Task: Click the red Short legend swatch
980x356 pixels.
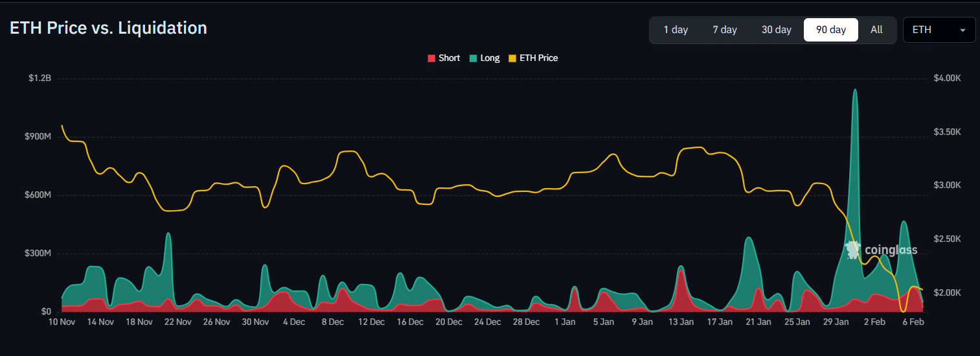Action: [x=431, y=58]
